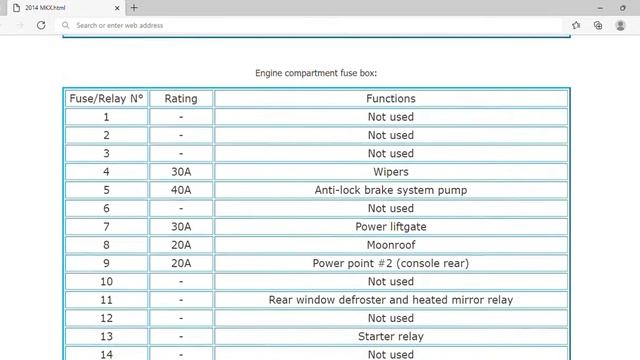
Task: Click the 20A rating in Moonroof row
Action: click(181, 245)
